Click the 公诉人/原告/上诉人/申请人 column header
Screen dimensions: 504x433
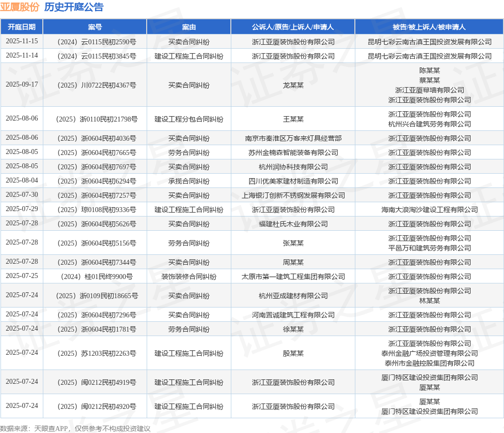(x=293, y=27)
